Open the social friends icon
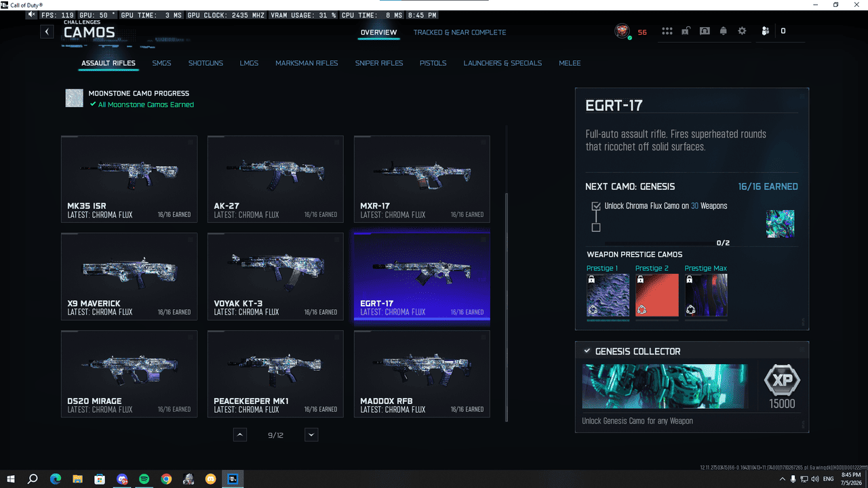This screenshot has width=868, height=488. click(765, 31)
